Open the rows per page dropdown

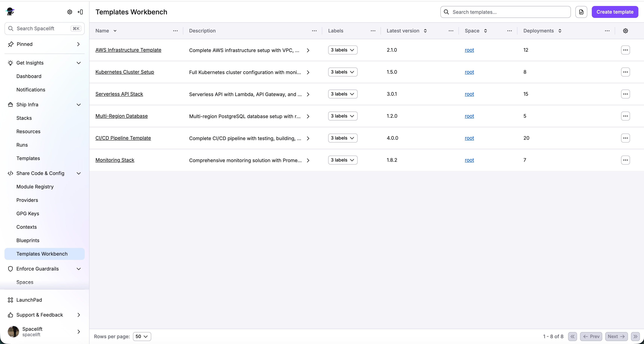[x=142, y=337]
